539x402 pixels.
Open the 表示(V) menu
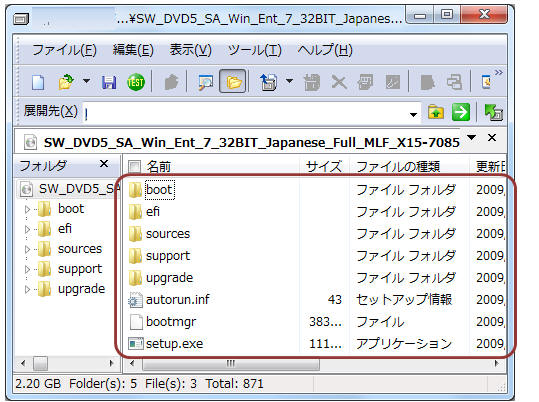[x=190, y=50]
